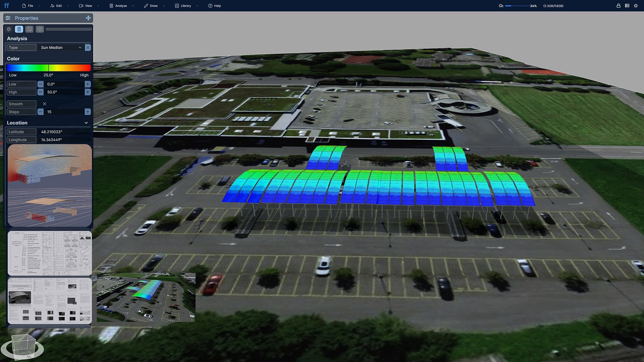Image resolution: width=644 pixels, height=362 pixels.
Task: Click the color gradient bar
Action: (x=49, y=68)
